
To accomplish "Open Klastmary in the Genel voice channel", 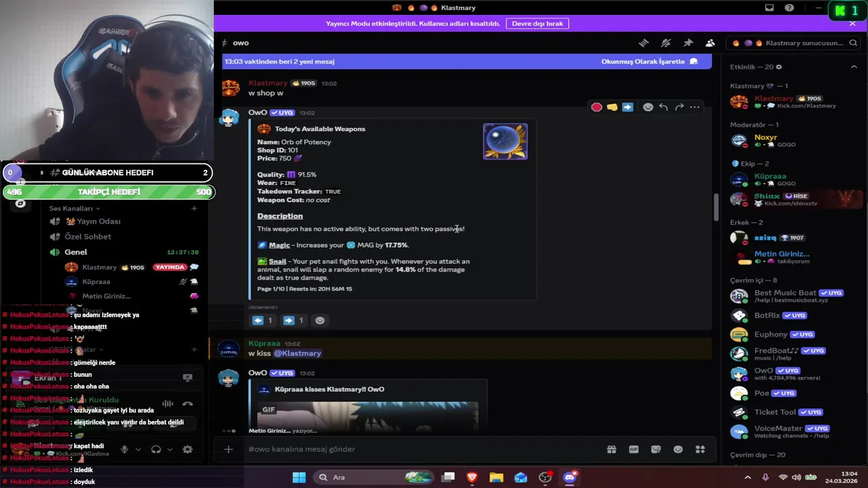I will [132, 267].
